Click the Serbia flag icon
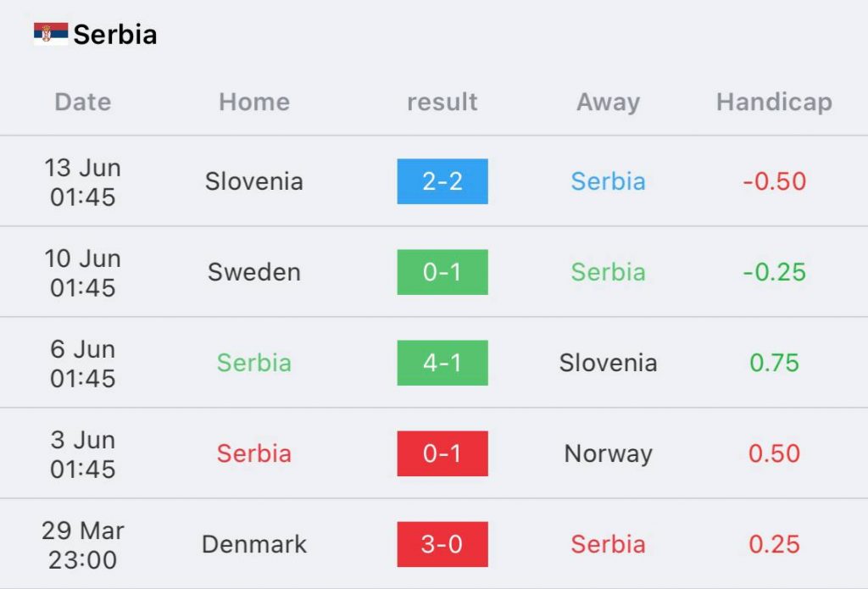This screenshot has height=589, width=868. click(51, 34)
